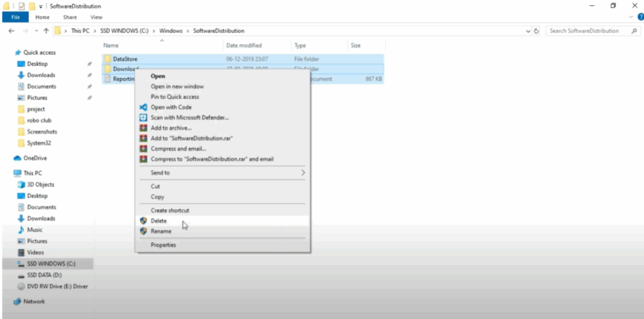Open Downloads under Quick access
Viewport: 644px width, 319px height.
click(x=41, y=75)
